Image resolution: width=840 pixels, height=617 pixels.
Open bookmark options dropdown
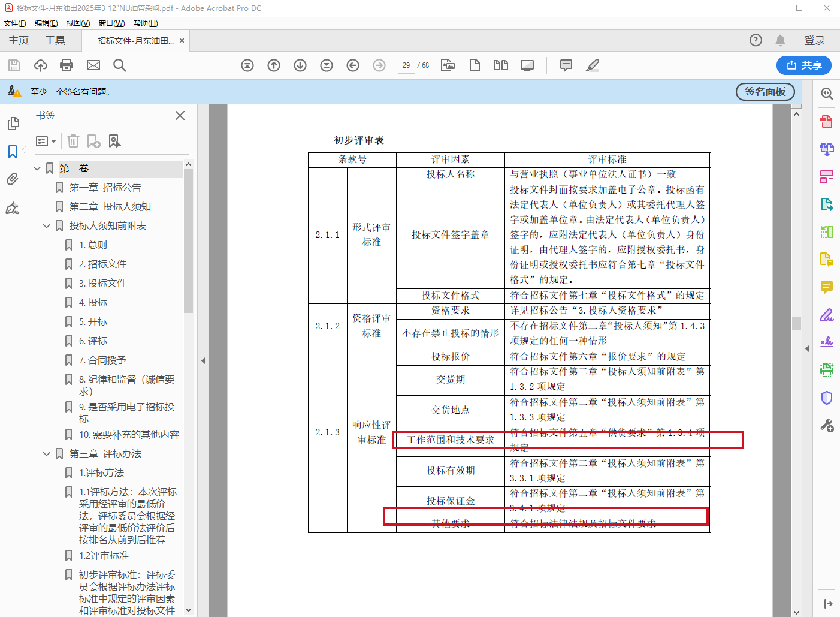point(46,141)
